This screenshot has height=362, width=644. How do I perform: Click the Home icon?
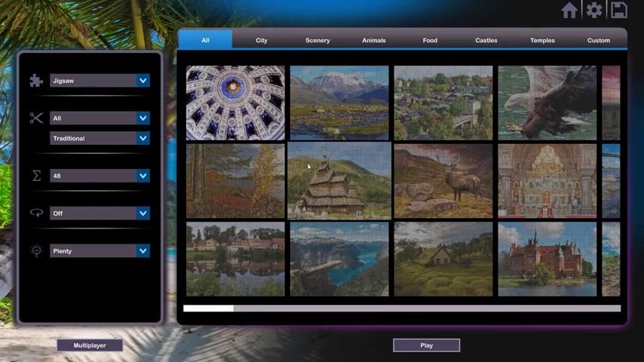pos(569,10)
